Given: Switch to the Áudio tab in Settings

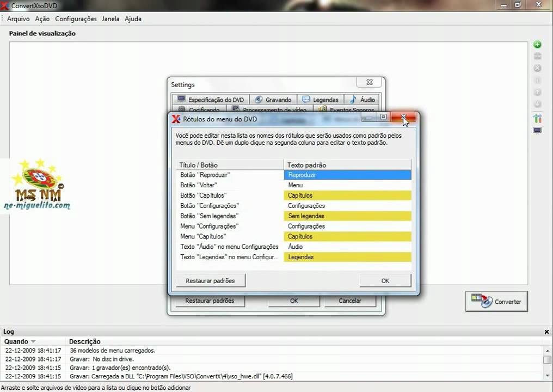Looking at the screenshot, I should click(362, 100).
